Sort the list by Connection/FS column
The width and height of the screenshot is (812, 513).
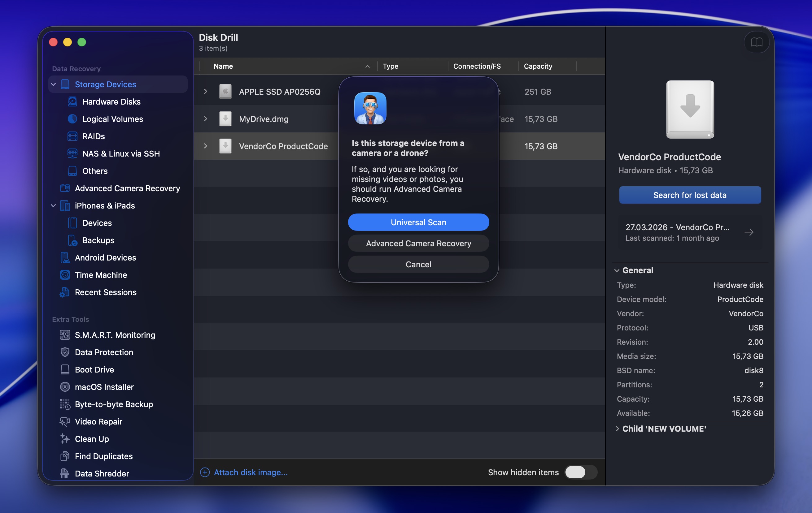483,66
